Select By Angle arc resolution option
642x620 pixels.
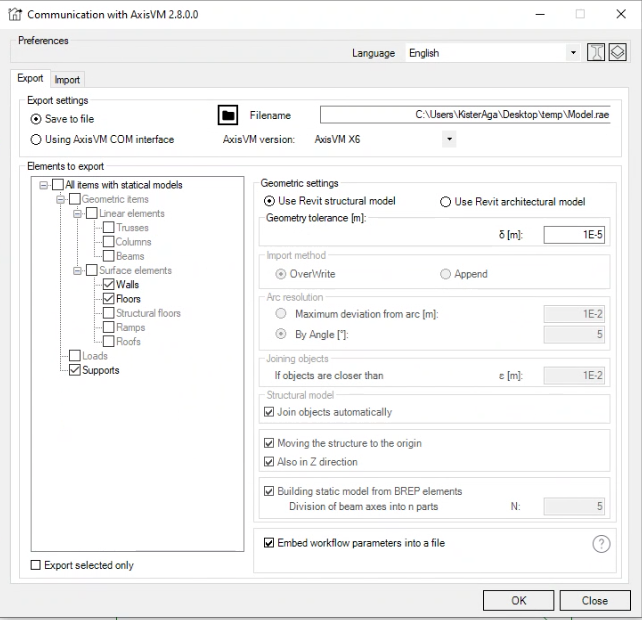click(x=280, y=334)
